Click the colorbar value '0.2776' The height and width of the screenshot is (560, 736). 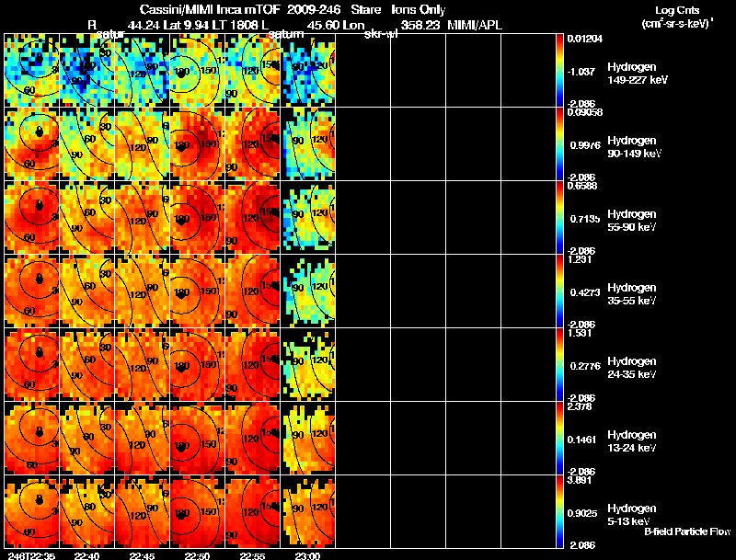coord(585,366)
